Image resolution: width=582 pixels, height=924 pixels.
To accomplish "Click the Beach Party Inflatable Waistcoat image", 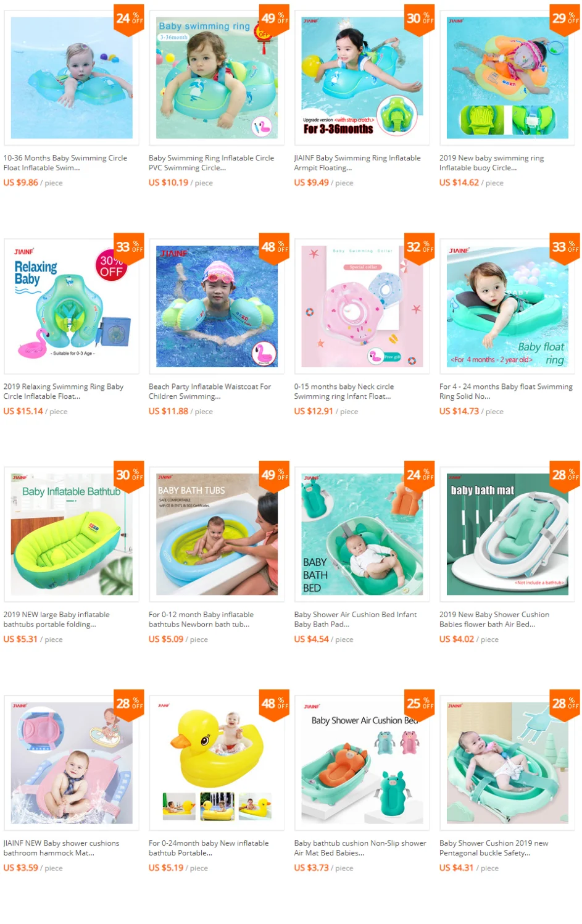I will tap(217, 306).
